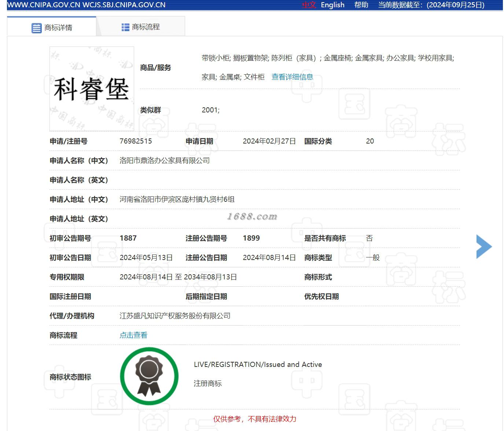Screen dimensions: 504x431
Task: Go to next record with blue arrow
Action: click(x=484, y=246)
